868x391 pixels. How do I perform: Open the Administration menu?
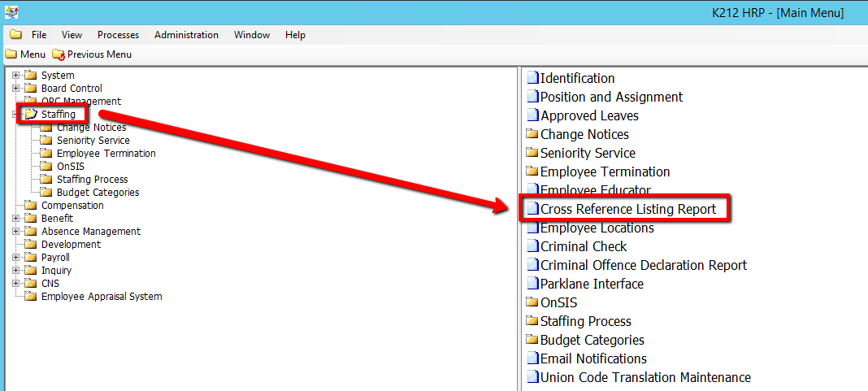tap(186, 35)
